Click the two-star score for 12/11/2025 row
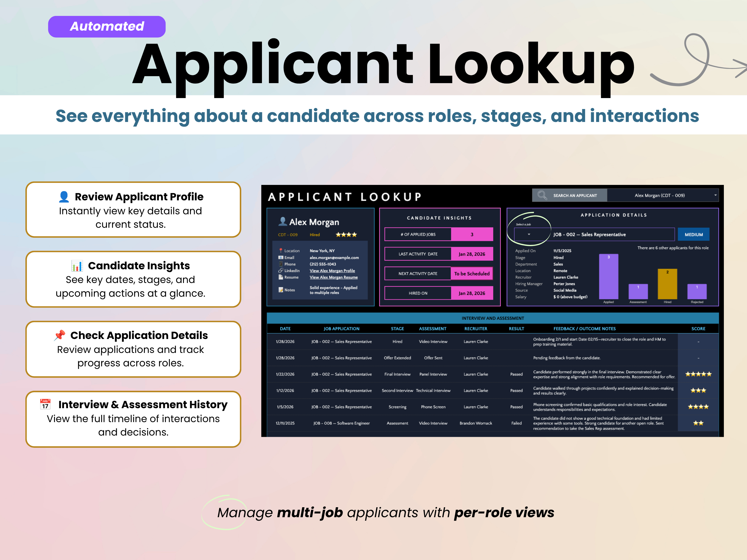Viewport: 747px width, 560px height. (x=698, y=423)
